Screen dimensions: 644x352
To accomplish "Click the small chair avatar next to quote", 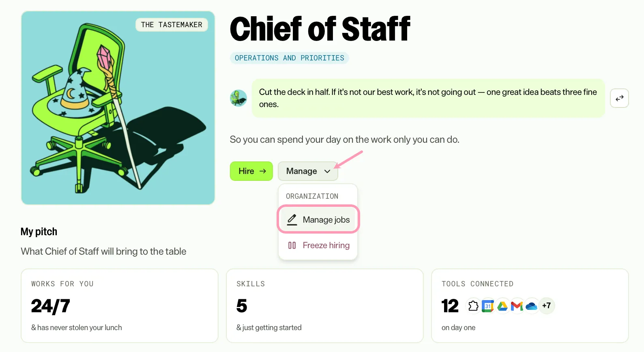I will click(x=238, y=98).
